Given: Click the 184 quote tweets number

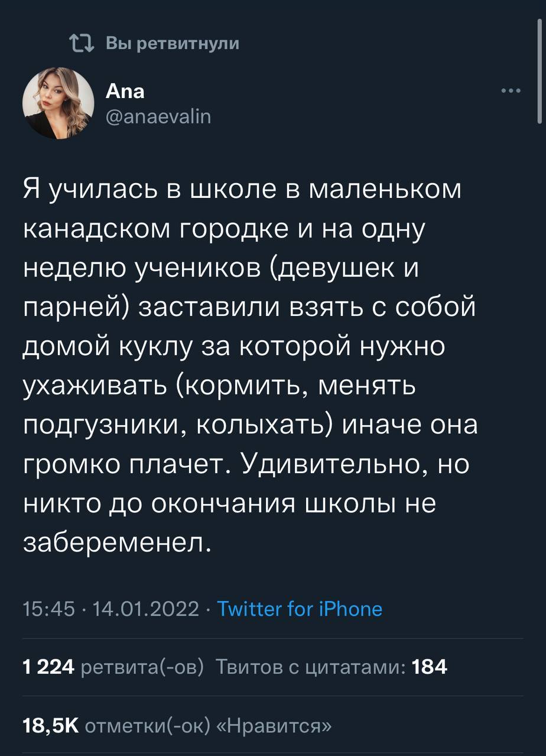Looking at the screenshot, I should point(430,667).
